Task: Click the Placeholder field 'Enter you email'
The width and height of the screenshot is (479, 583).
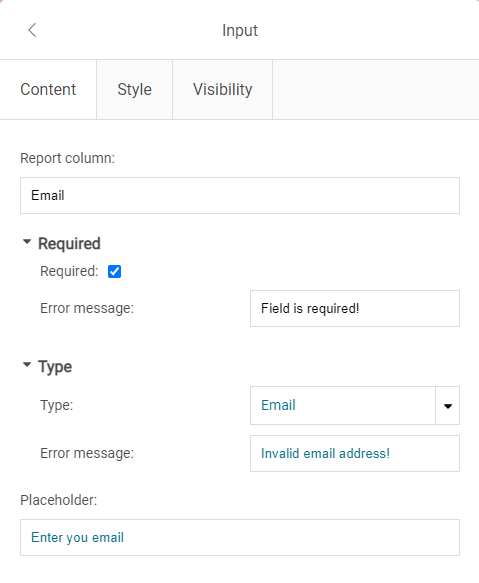Action: (240, 538)
